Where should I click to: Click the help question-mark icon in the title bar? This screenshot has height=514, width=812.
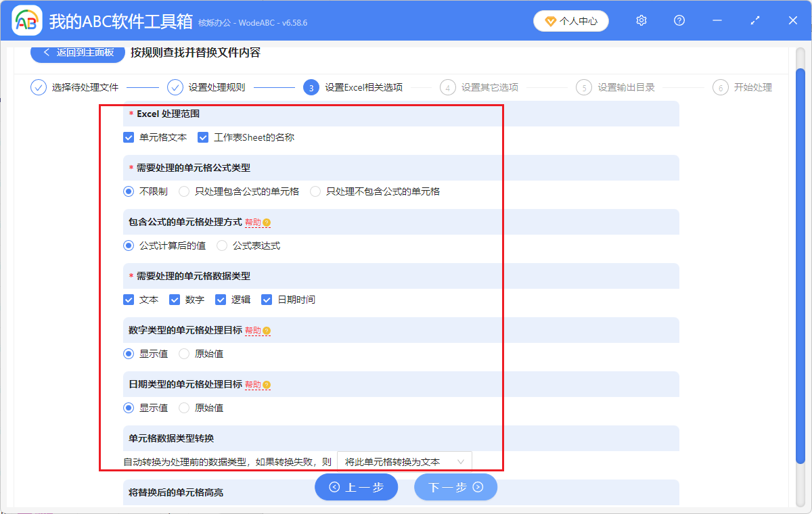tap(679, 20)
